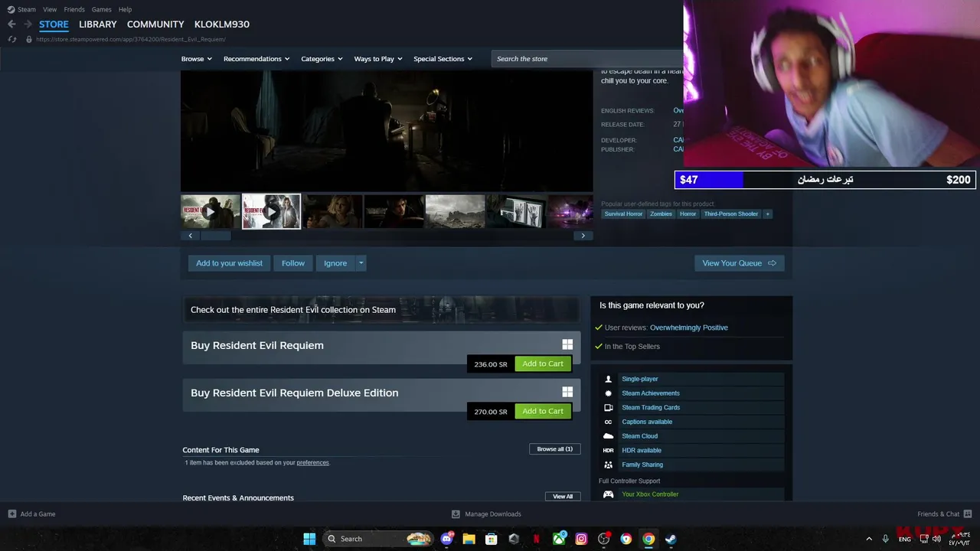980x551 pixels.
Task: Click the Xbox controller gamepad icon
Action: pyautogui.click(x=609, y=494)
